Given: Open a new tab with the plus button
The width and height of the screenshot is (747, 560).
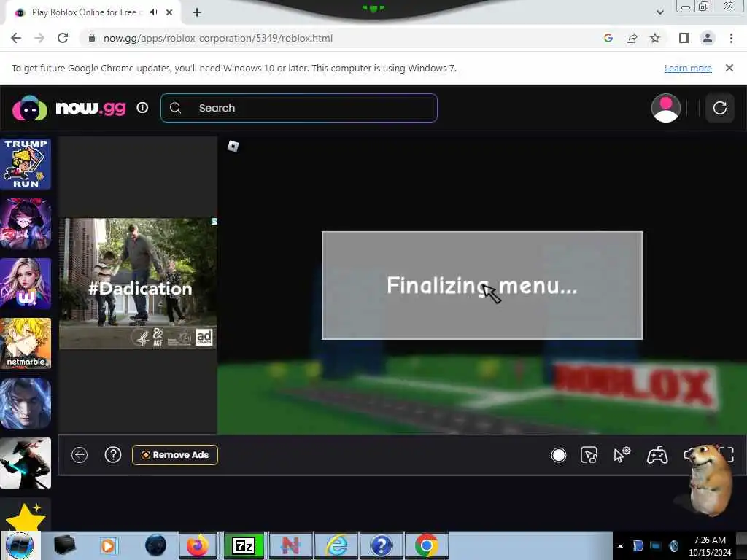Looking at the screenshot, I should [x=197, y=12].
